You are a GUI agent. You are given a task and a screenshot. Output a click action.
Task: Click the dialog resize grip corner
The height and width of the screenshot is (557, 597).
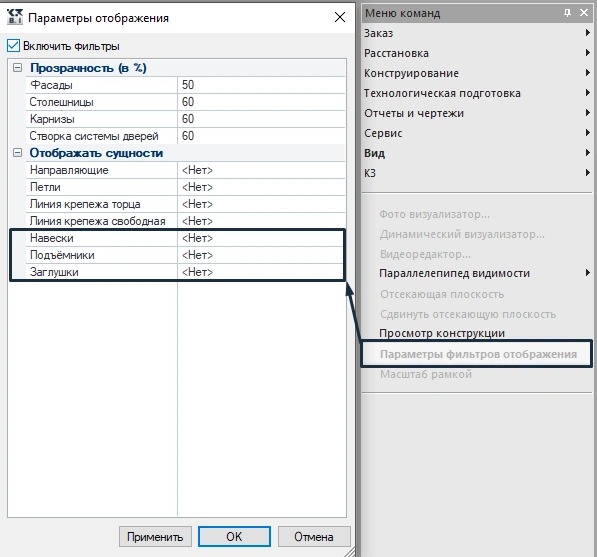pyautogui.click(x=350, y=552)
